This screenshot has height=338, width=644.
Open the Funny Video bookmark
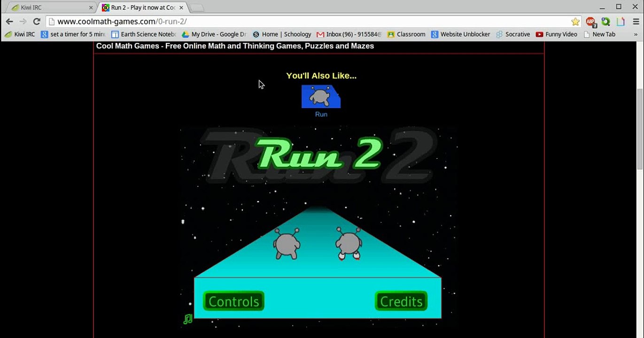[557, 34]
